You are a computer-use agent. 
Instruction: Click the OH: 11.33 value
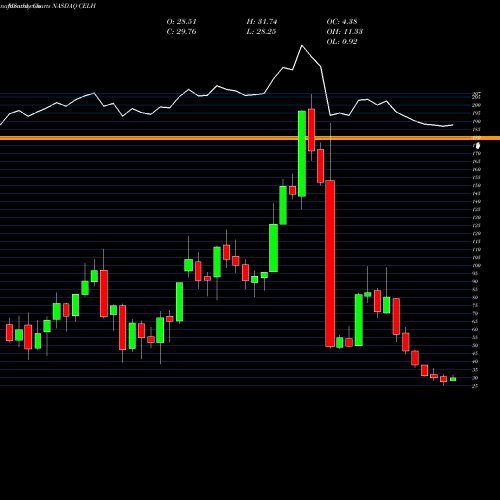345,32
